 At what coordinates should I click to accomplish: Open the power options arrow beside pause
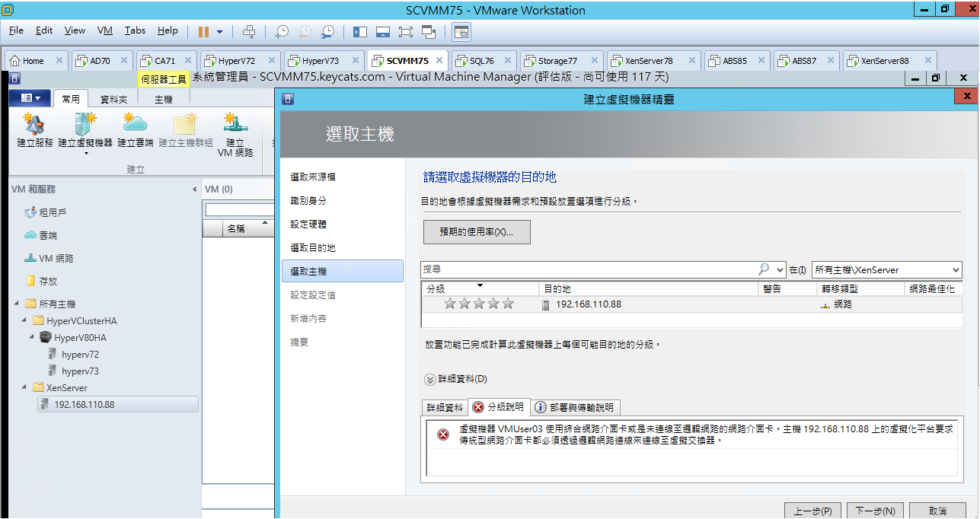(x=220, y=31)
